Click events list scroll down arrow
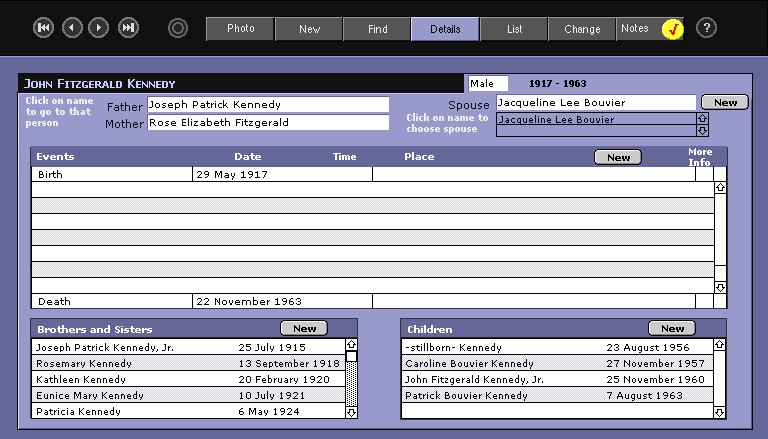This screenshot has width=768, height=439. point(720,287)
